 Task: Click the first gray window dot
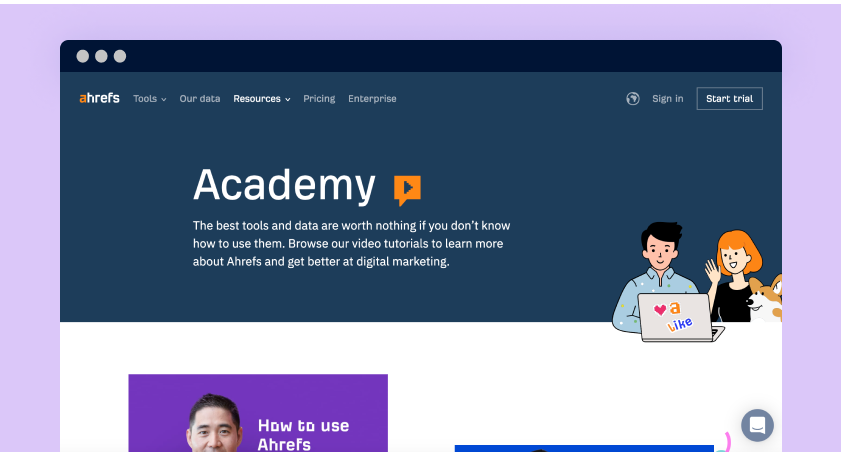83,56
